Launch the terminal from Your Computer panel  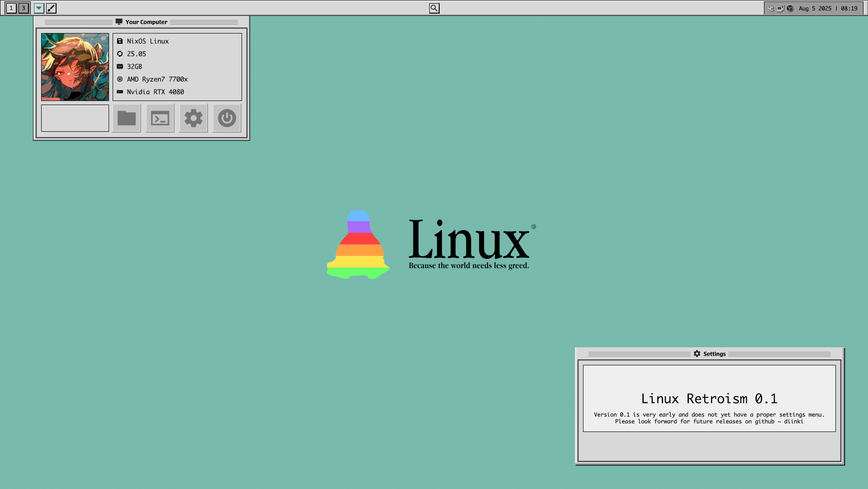(160, 118)
